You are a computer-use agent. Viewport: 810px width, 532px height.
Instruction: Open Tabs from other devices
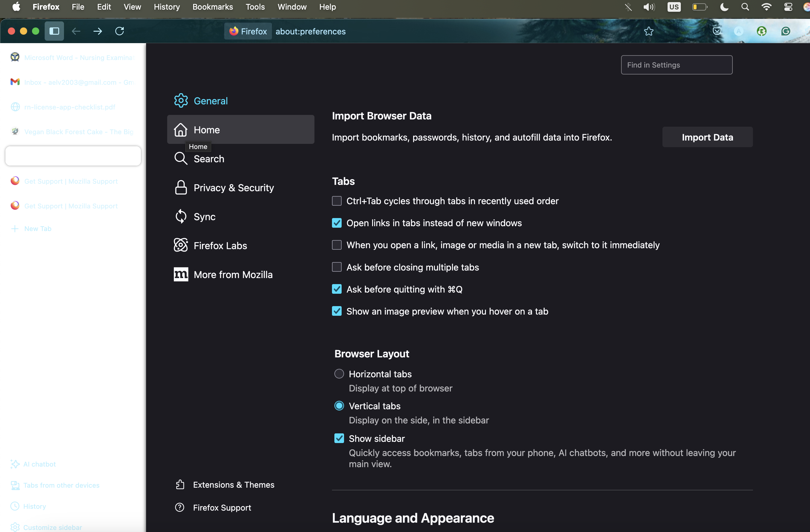pyautogui.click(x=55, y=485)
